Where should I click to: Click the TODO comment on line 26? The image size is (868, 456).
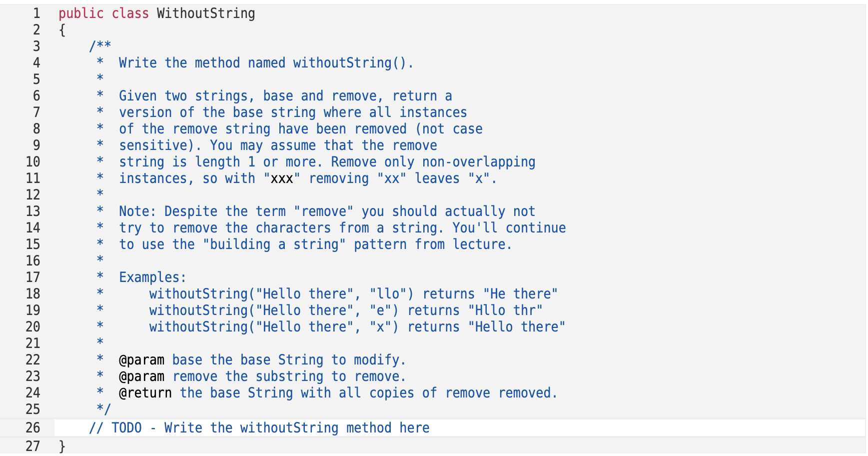pyautogui.click(x=259, y=428)
